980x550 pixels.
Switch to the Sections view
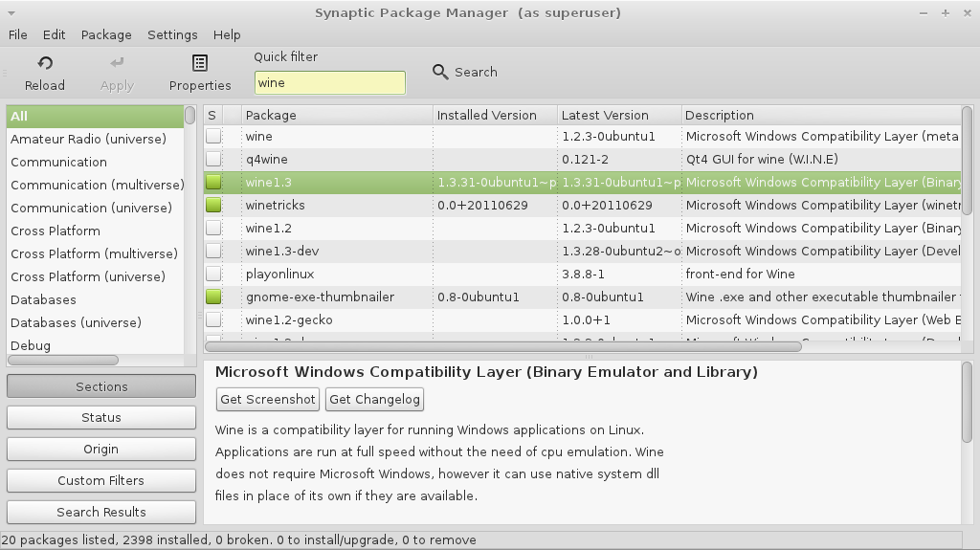(x=101, y=386)
